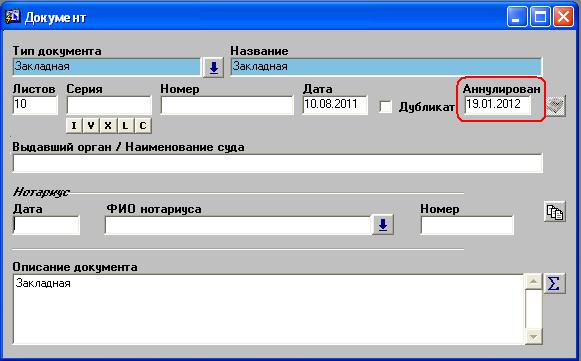Click the Выдавший орган / Наименование суда field
The image size is (581, 361).
278,163
